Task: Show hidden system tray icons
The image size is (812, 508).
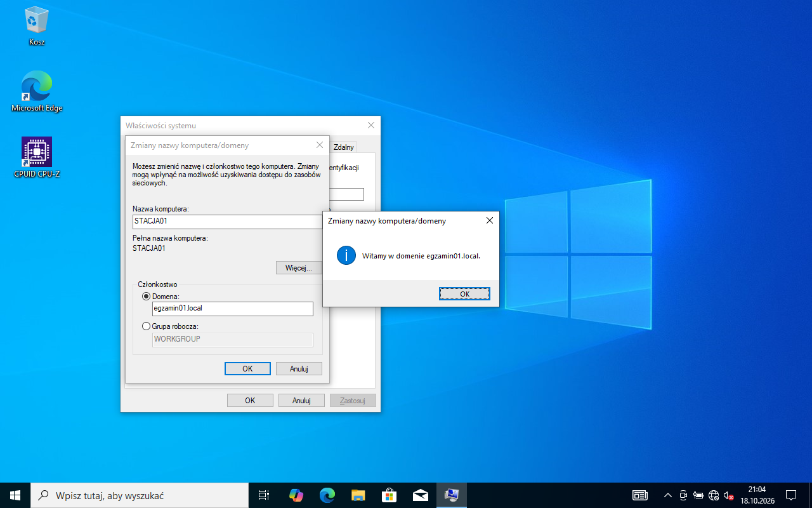Action: coord(667,495)
